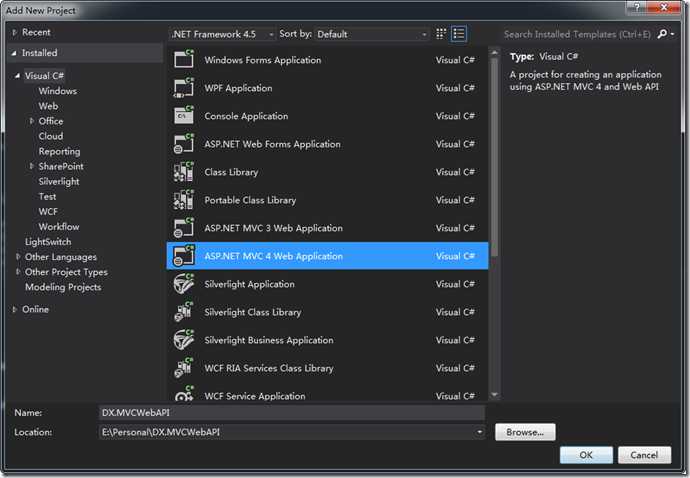Select the 'Console Application' template name

[246, 116]
